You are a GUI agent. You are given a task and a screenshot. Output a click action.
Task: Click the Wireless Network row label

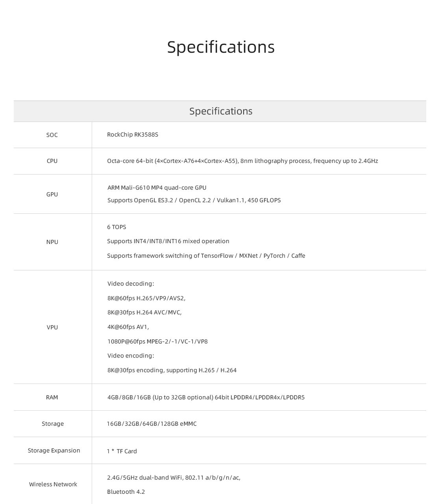(53, 484)
